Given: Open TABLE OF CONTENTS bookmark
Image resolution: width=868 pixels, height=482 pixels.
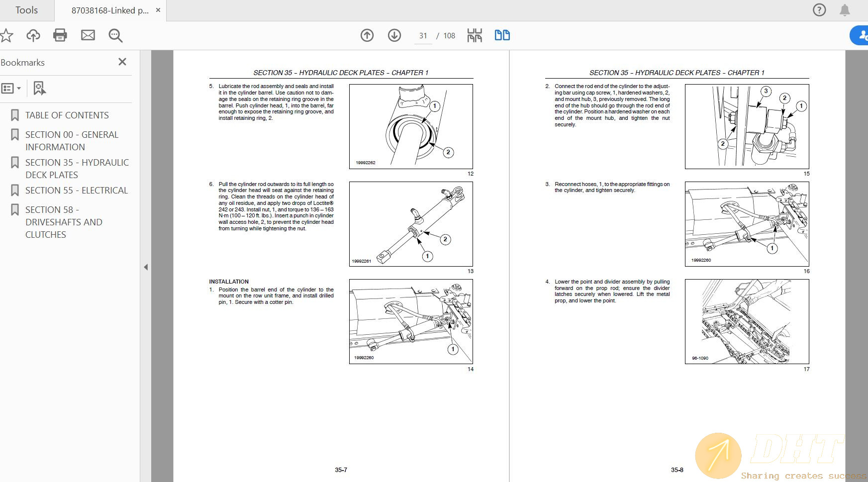Looking at the screenshot, I should pos(67,115).
